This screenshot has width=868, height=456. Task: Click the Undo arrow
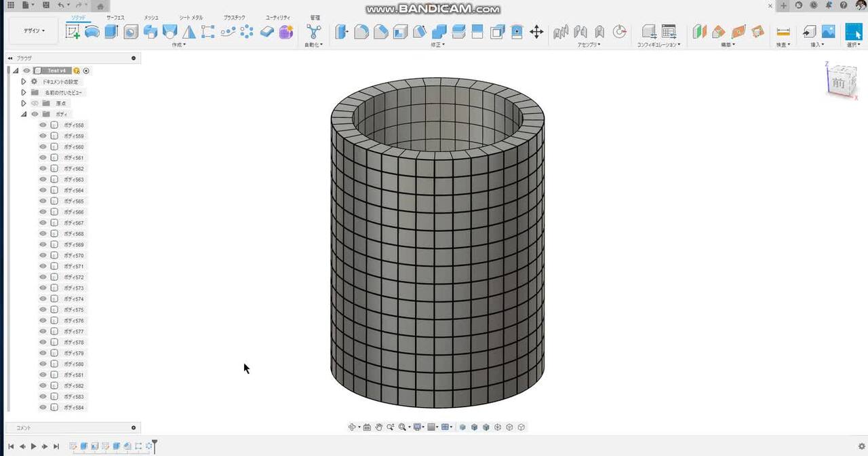pyautogui.click(x=60, y=5)
